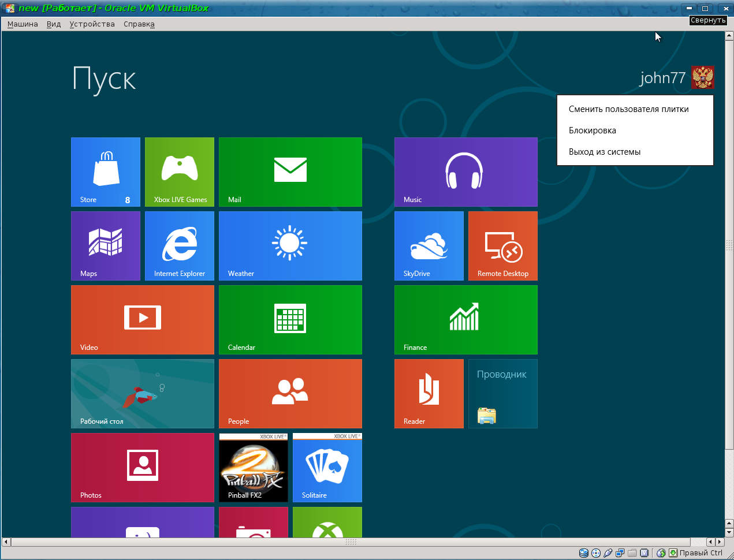The width and height of the screenshot is (734, 560).
Task: Launch the Xbox LIVE Games tile
Action: point(180,172)
